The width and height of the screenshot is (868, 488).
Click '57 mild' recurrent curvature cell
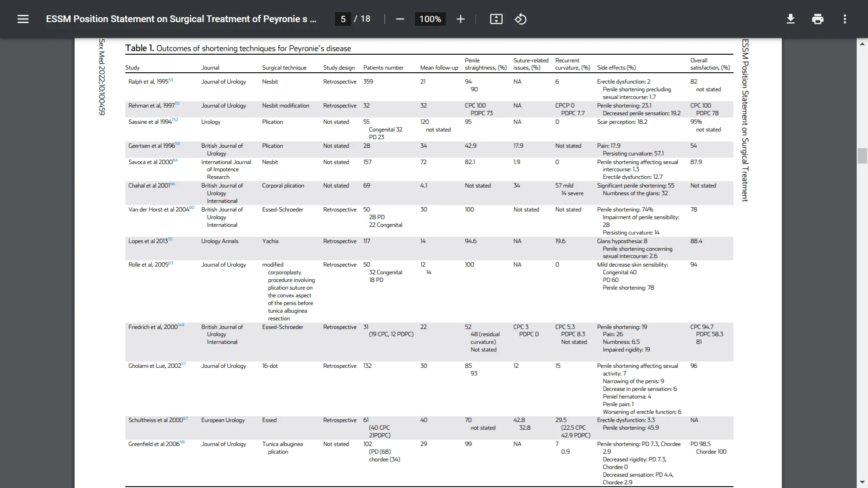(564, 186)
